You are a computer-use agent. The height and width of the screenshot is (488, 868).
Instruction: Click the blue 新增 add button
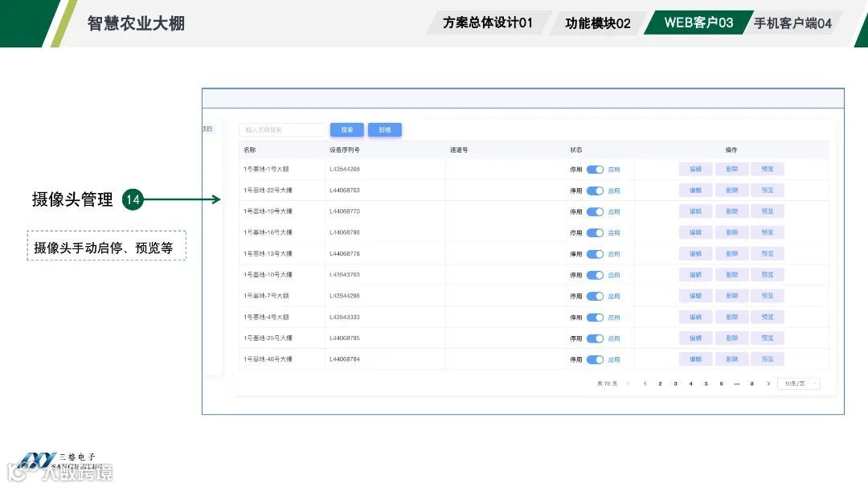(385, 129)
